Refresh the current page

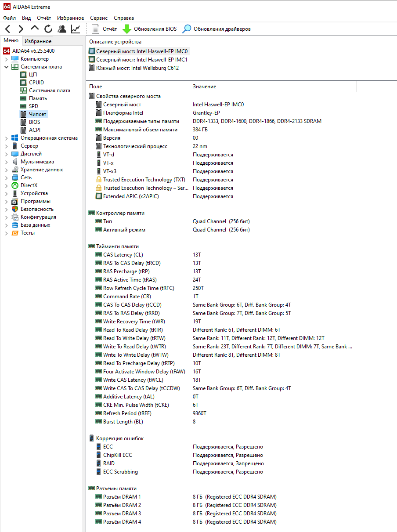(48, 29)
